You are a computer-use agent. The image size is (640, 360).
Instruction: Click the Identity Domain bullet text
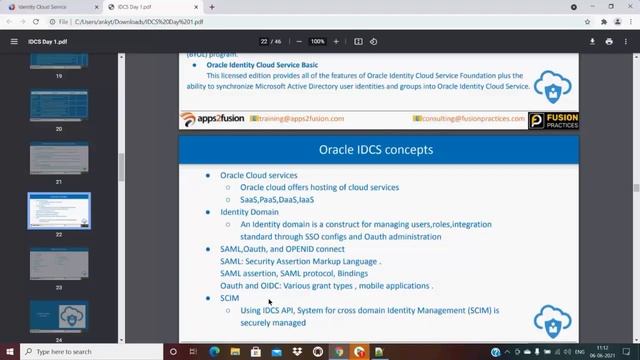tap(249, 212)
